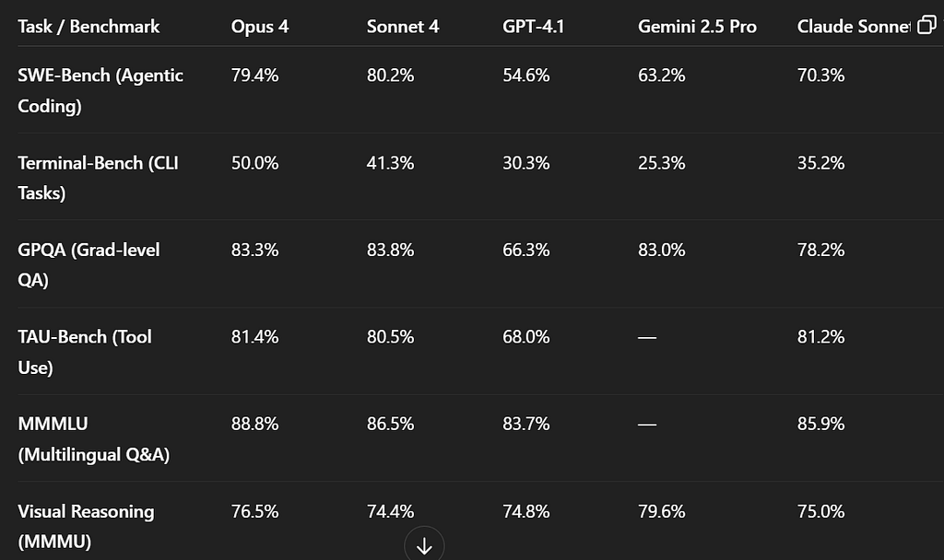Image resolution: width=944 pixels, height=560 pixels.
Task: Select the 79.6% Gemini Visual Reasoning value
Action: (662, 511)
